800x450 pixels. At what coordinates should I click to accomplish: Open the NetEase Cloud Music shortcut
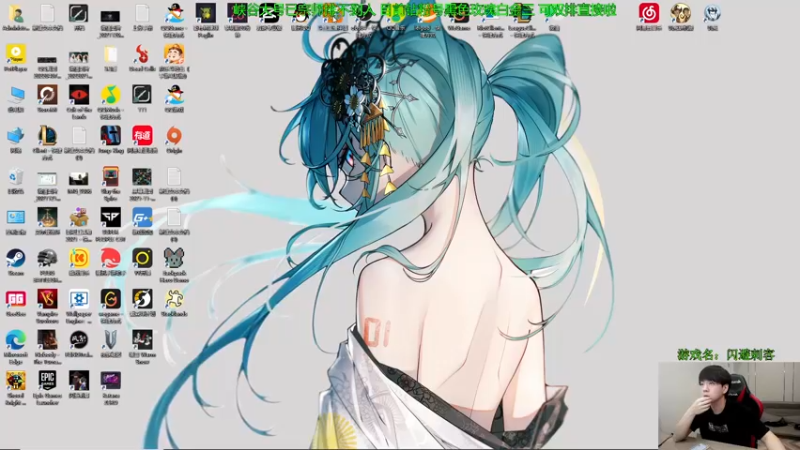[649, 13]
